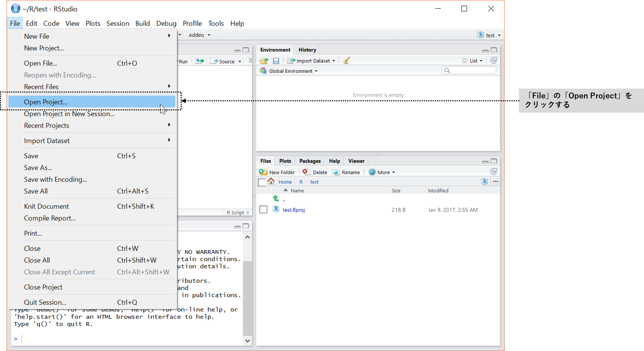Click the Home folder icon in breadcrumb
This screenshot has width=644, height=351.
271,182
